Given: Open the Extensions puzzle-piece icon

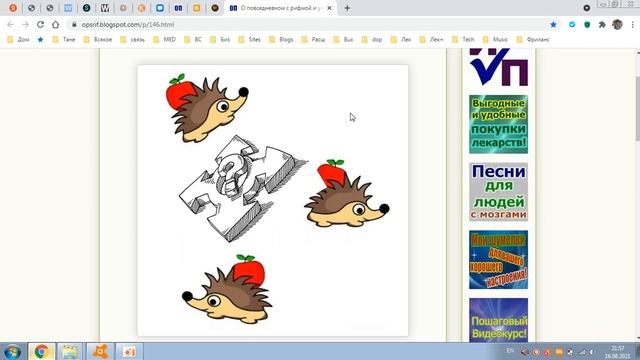Looking at the screenshot, I should tap(602, 24).
